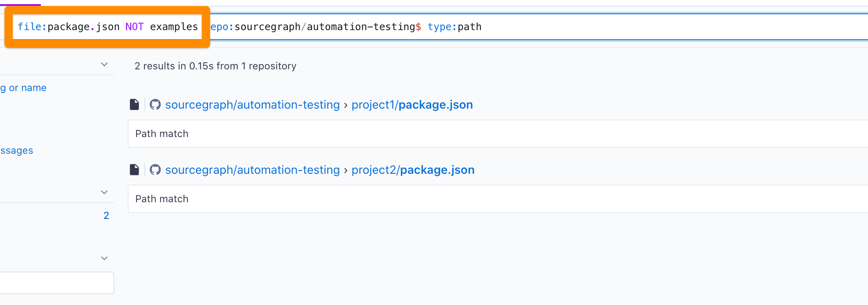Click the sidebar link ending in 'or name'
This screenshot has width=868, height=305.
tap(23, 88)
